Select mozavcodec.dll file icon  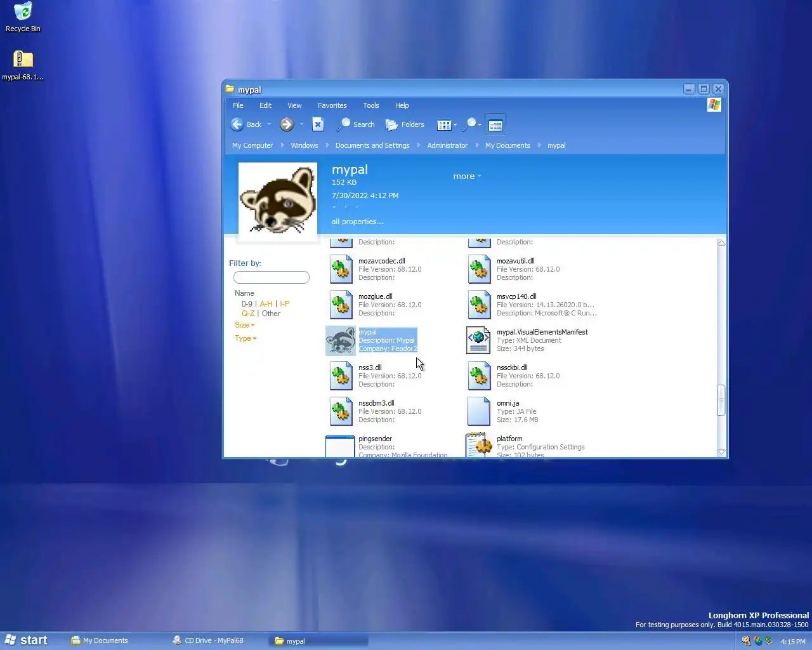341,269
